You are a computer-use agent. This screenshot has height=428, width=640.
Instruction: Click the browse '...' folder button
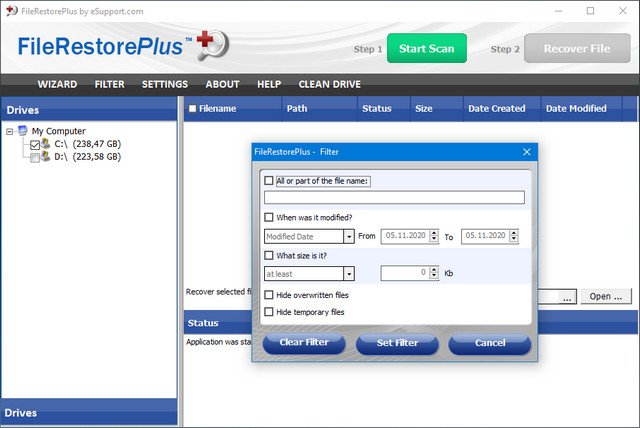click(x=567, y=297)
